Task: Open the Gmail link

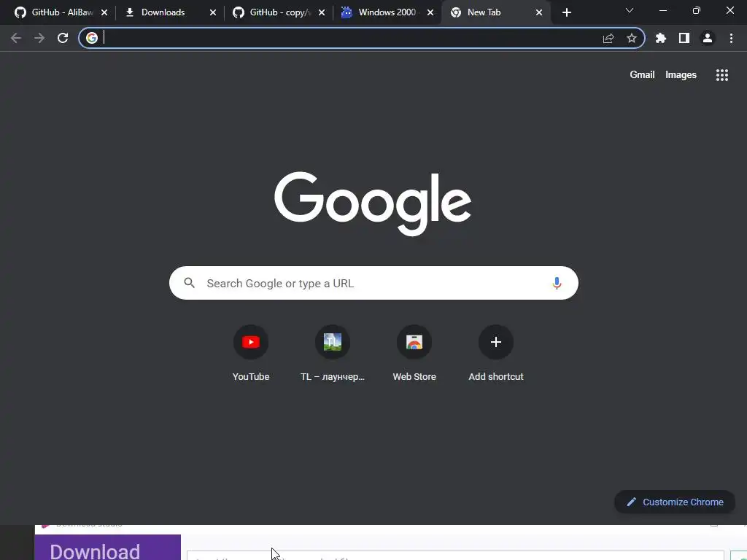Action: coord(642,75)
